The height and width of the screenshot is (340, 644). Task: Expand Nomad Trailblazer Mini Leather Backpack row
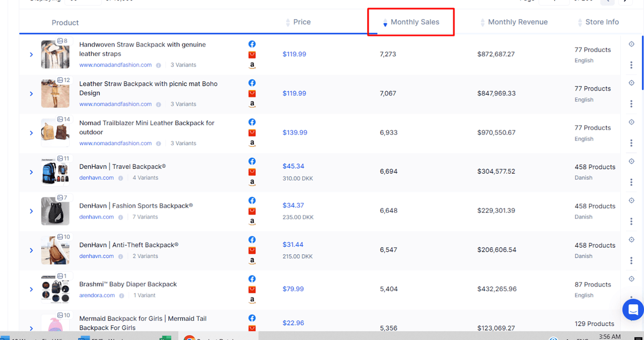point(31,133)
